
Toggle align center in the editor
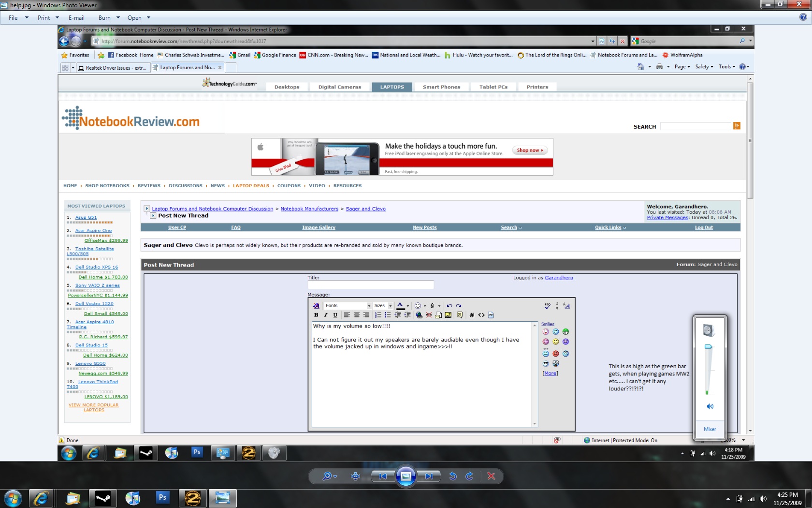click(356, 315)
